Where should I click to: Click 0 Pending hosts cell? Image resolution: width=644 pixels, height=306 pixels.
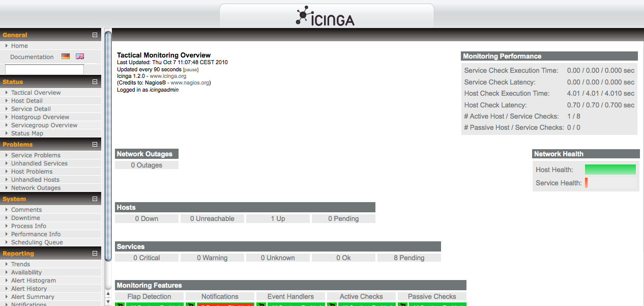[x=343, y=219]
